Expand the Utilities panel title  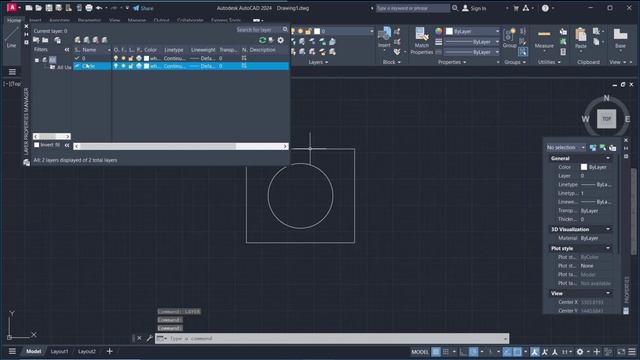[549, 62]
